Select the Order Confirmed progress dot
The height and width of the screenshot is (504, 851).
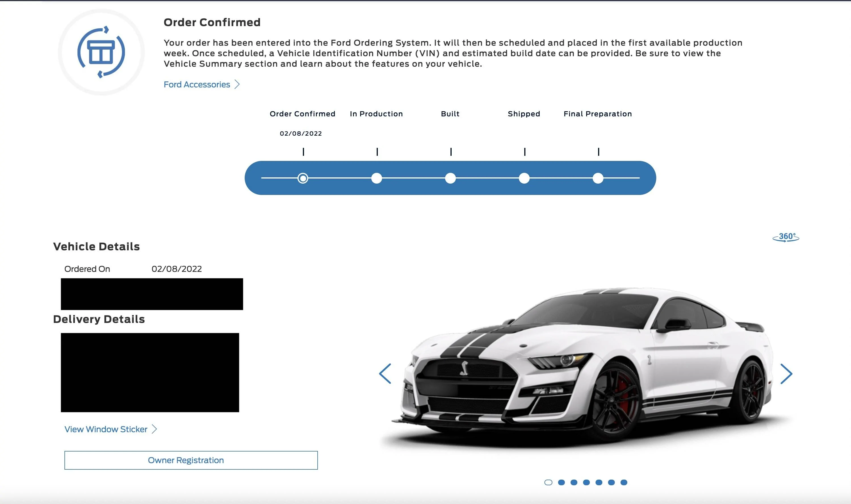click(x=303, y=178)
